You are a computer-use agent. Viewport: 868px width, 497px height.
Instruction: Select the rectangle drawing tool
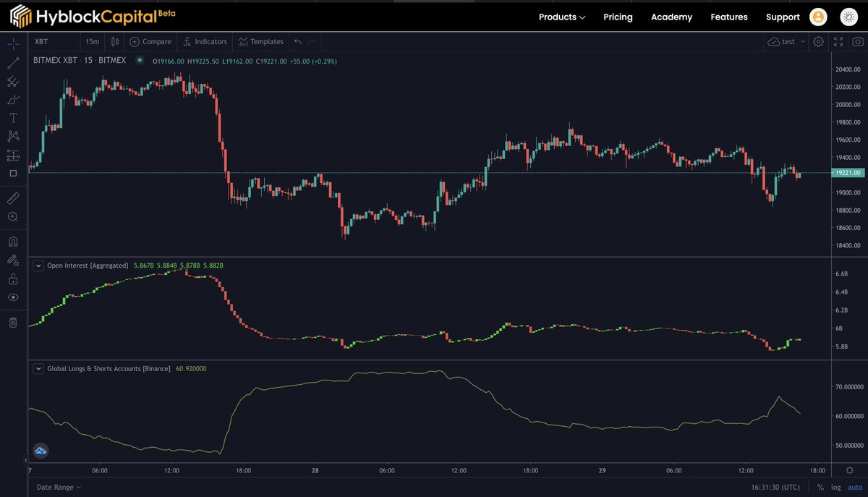pos(13,174)
